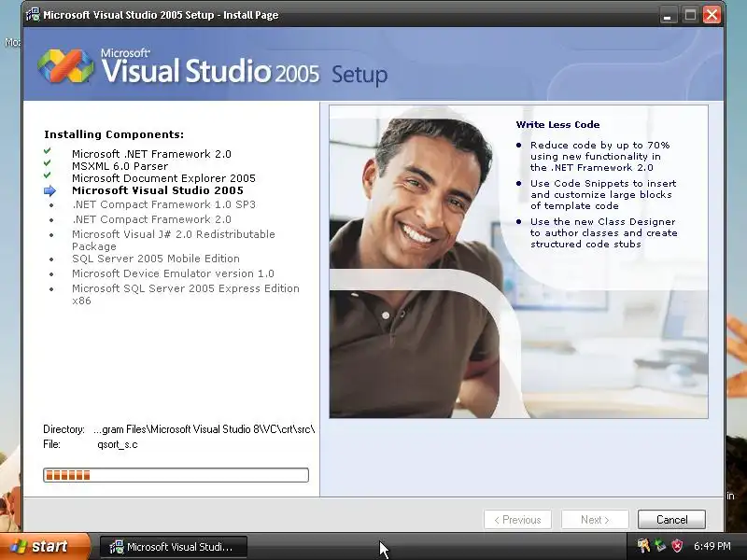This screenshot has width=747, height=560.
Task: Click 'Use the new Class Designer' bullet
Action: pos(603,232)
